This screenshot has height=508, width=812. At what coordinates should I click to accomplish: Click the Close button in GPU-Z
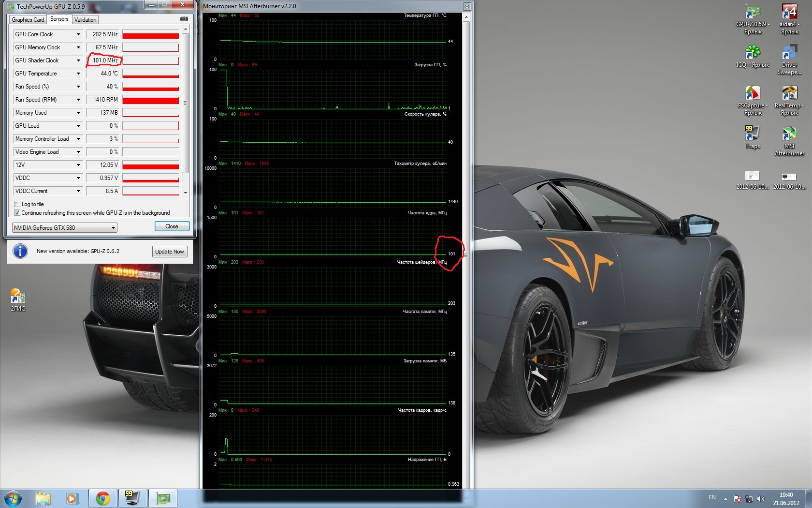pos(172,226)
